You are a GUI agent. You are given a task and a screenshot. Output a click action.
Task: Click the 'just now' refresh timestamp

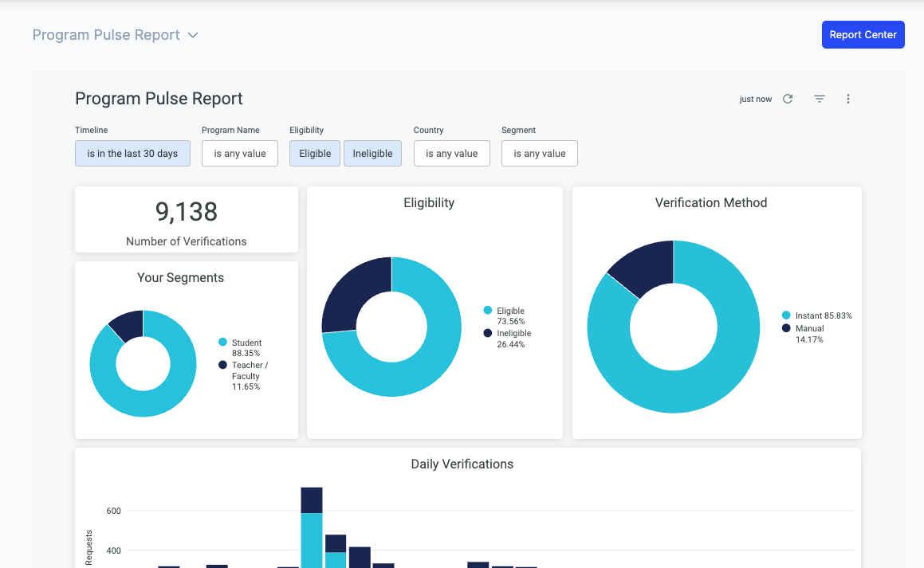(756, 99)
